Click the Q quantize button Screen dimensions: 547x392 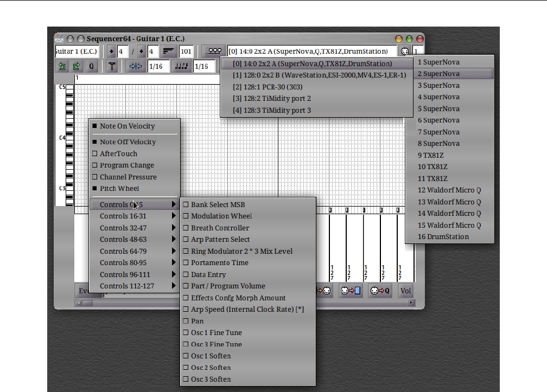click(91, 66)
